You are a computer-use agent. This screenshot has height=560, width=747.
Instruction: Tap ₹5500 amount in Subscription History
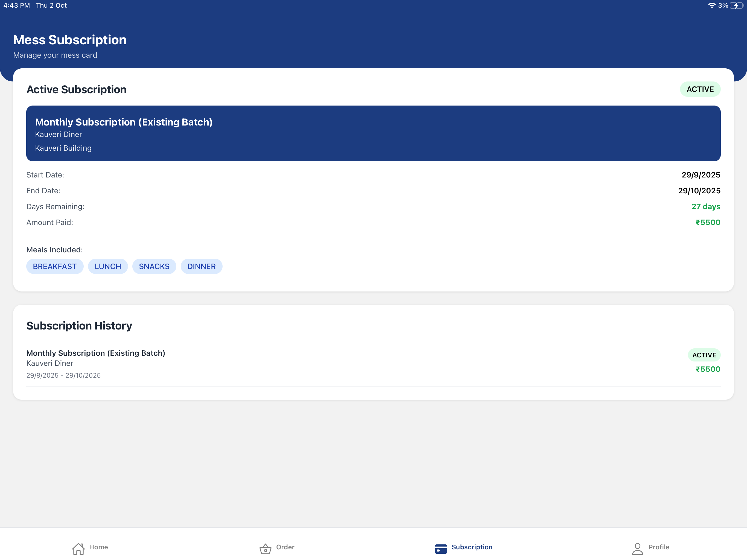pyautogui.click(x=708, y=369)
